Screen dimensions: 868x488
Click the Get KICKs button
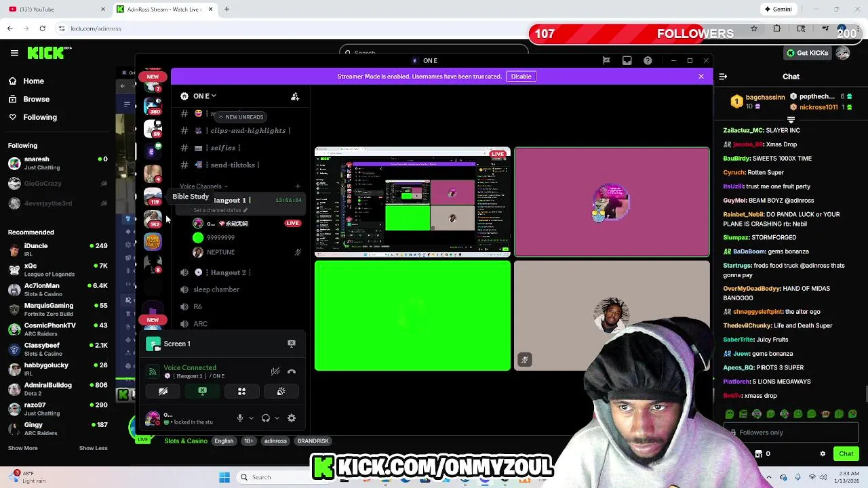point(807,53)
